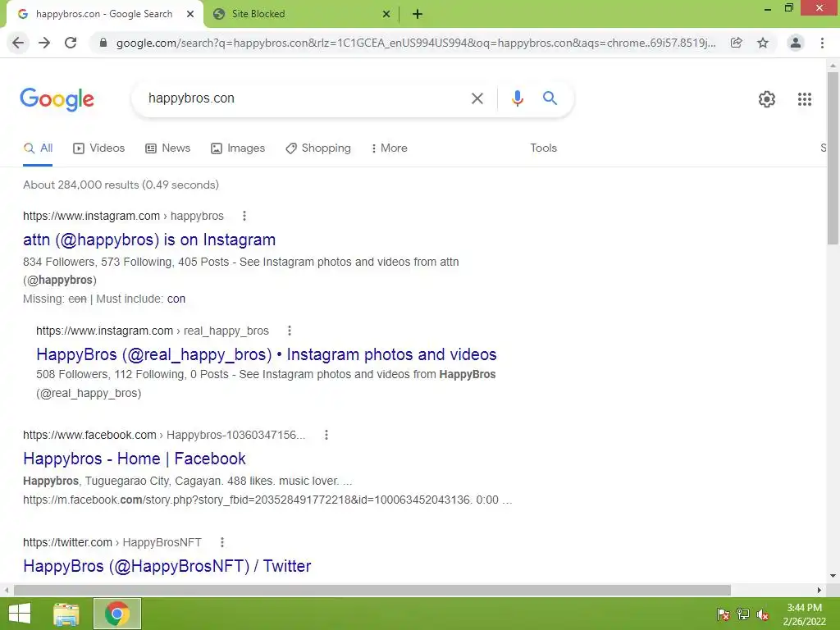Bookmark this page with the star icon
This screenshot has height=630, width=840.
click(763, 43)
